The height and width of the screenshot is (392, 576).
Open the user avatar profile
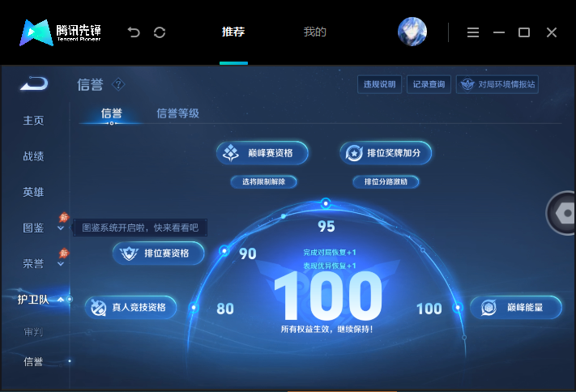412,32
